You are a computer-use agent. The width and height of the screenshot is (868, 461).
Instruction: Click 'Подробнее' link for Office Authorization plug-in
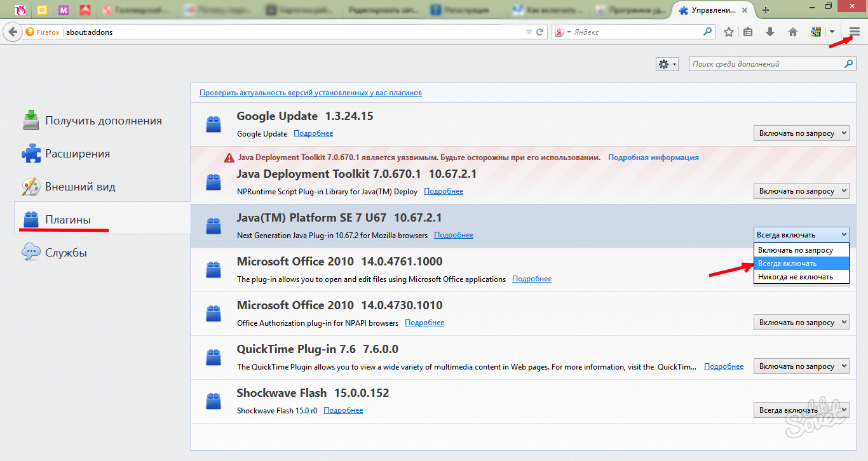pyautogui.click(x=424, y=323)
